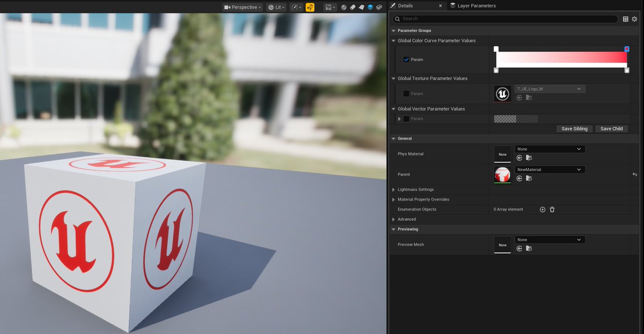The image size is (644, 334).
Task: Collapse the Parameter Groups section
Action: [393, 31]
